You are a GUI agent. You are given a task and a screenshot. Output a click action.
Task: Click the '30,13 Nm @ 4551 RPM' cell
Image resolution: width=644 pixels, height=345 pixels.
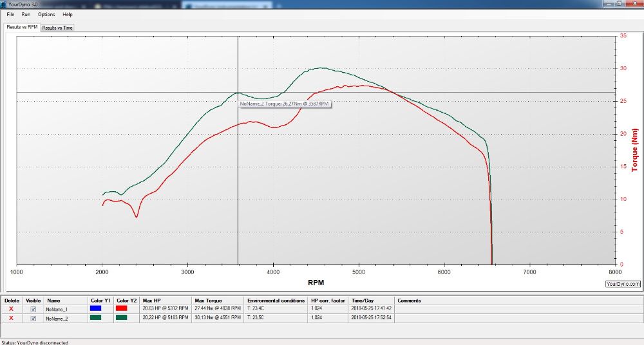[218, 317]
